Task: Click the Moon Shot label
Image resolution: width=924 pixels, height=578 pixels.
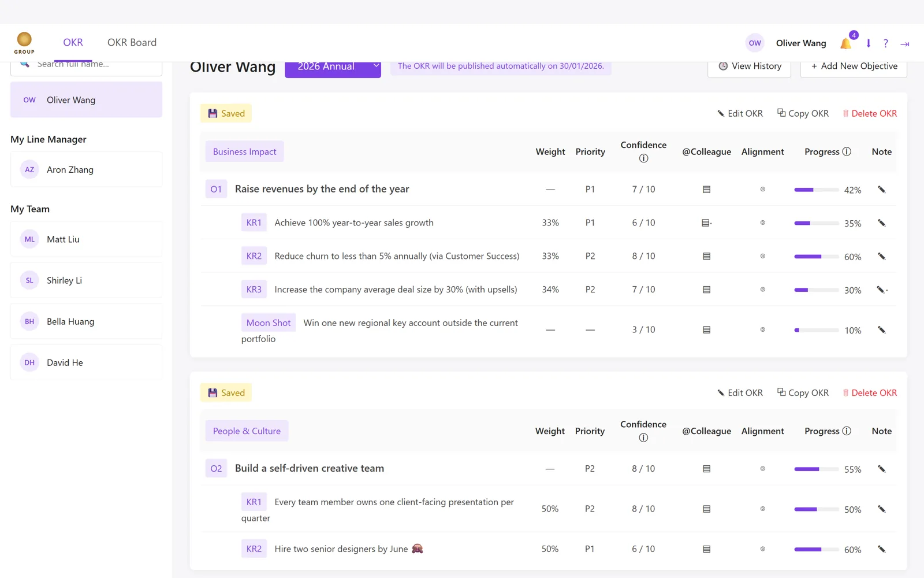Action: [x=269, y=323]
